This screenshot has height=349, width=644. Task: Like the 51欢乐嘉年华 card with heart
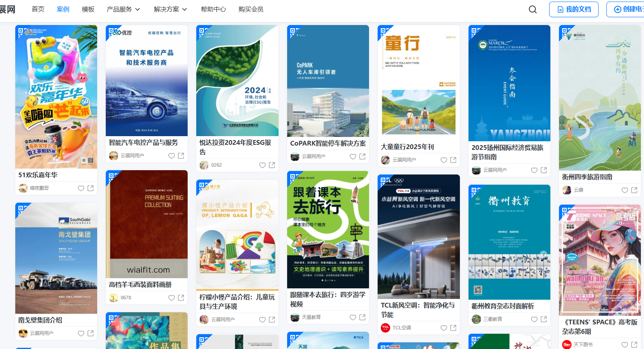(x=81, y=188)
